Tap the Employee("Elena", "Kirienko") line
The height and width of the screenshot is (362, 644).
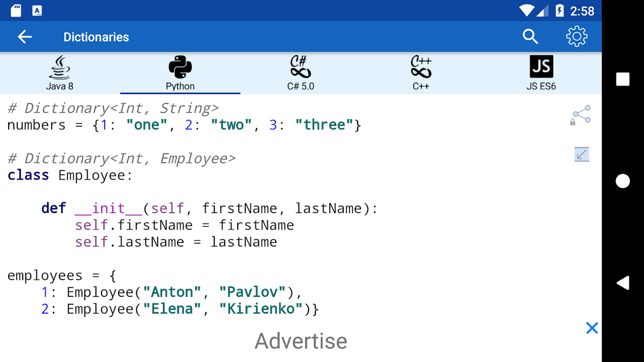pos(180,309)
